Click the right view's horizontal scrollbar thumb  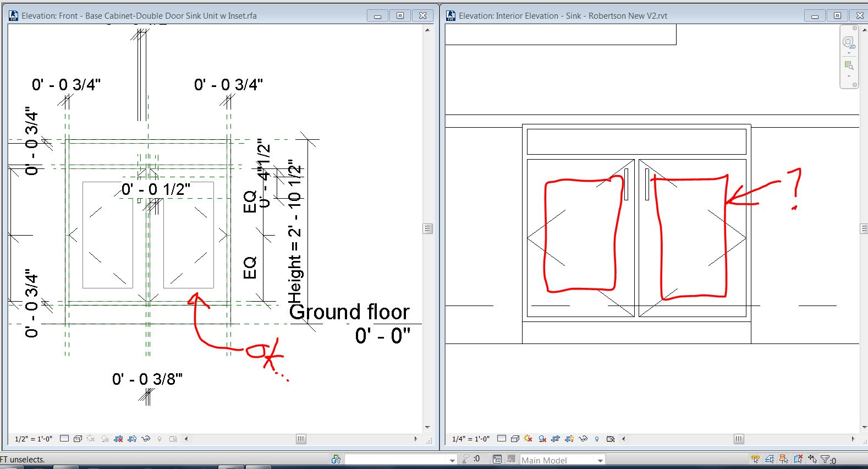pos(739,439)
